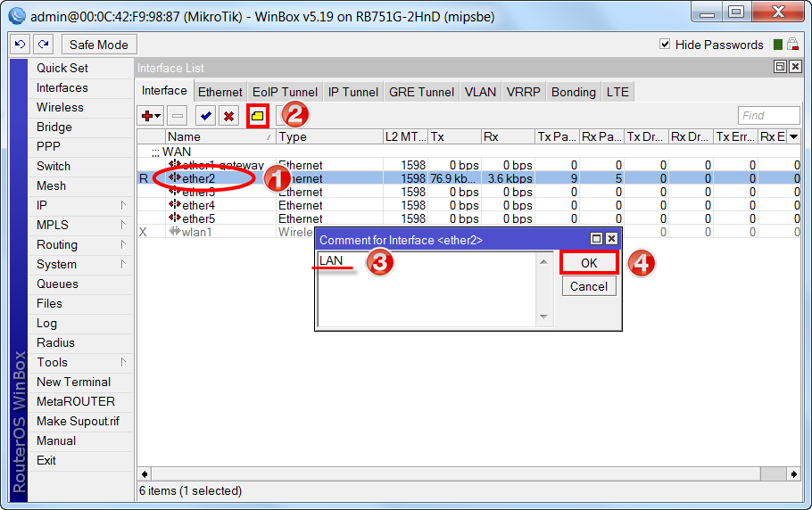Expand the Routing submenu
The height and width of the screenshot is (510, 812).
coord(123,244)
